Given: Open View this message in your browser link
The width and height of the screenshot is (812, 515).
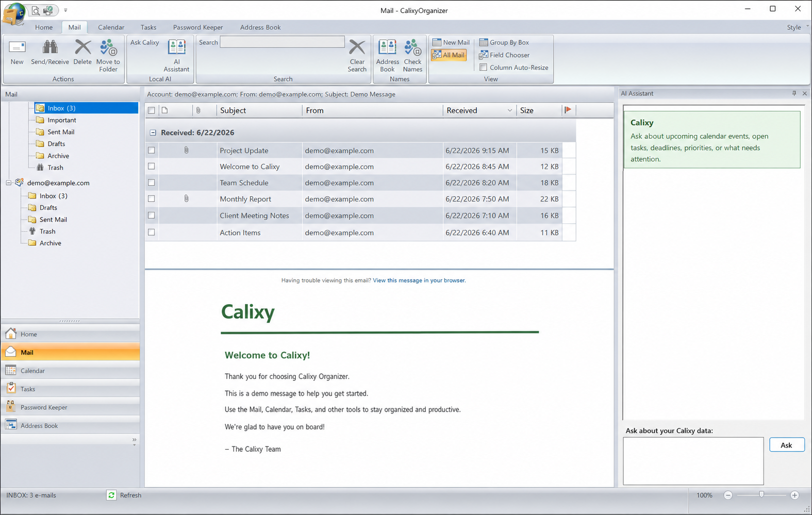Looking at the screenshot, I should [419, 280].
